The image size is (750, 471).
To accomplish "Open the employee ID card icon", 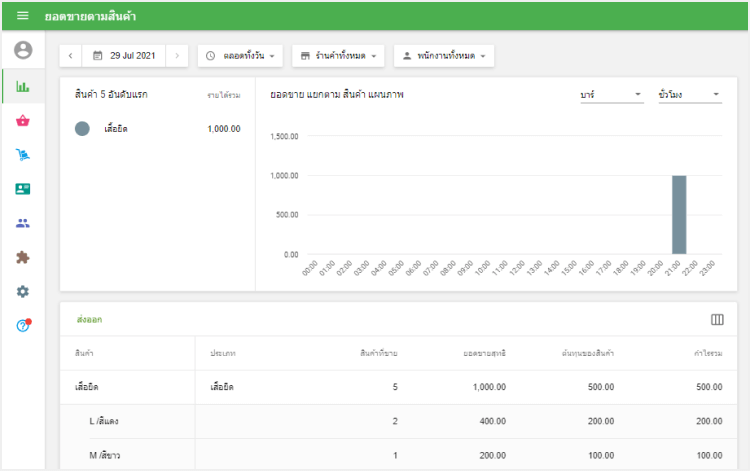I will coord(23,189).
